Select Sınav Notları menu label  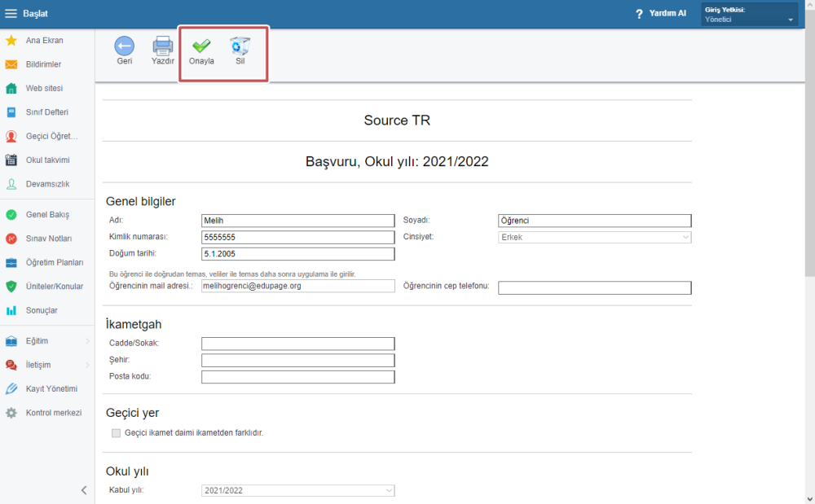49,239
